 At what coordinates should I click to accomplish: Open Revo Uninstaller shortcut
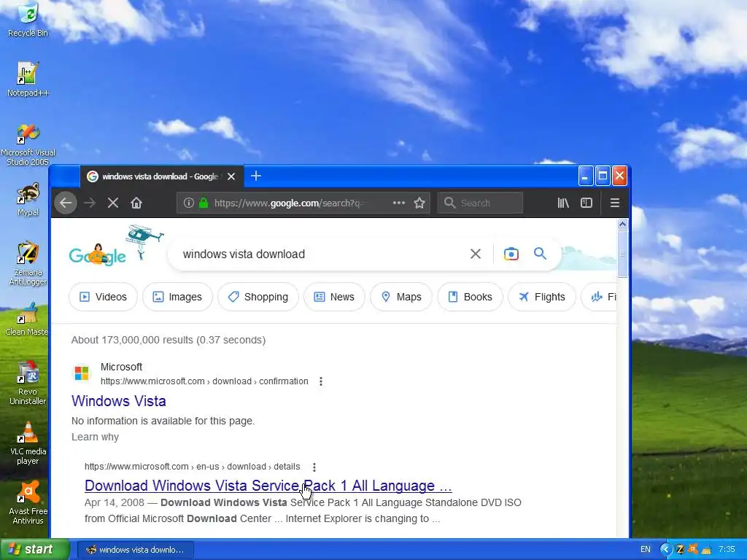pos(28,383)
